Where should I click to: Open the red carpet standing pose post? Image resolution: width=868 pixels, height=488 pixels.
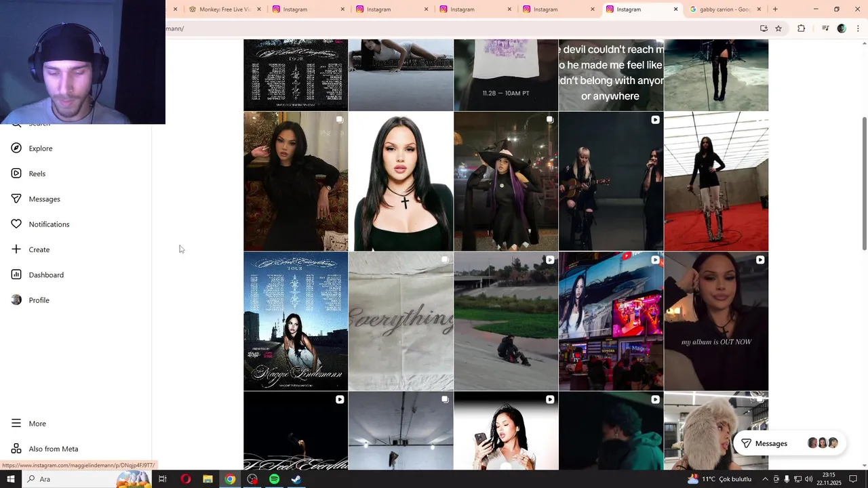tap(716, 182)
